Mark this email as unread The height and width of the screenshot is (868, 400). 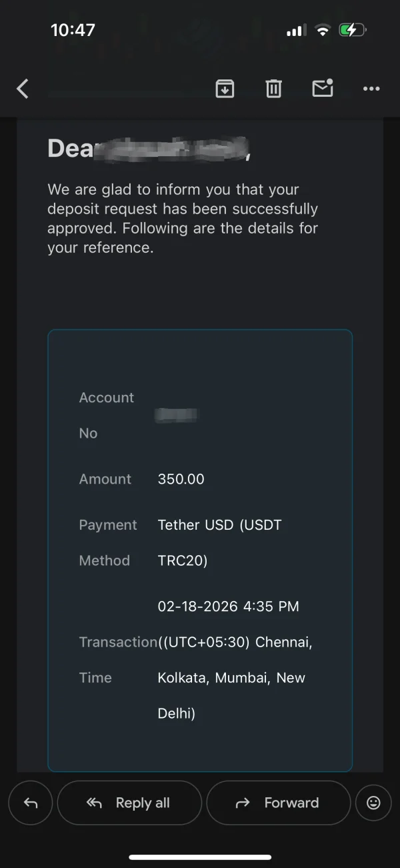click(x=323, y=88)
